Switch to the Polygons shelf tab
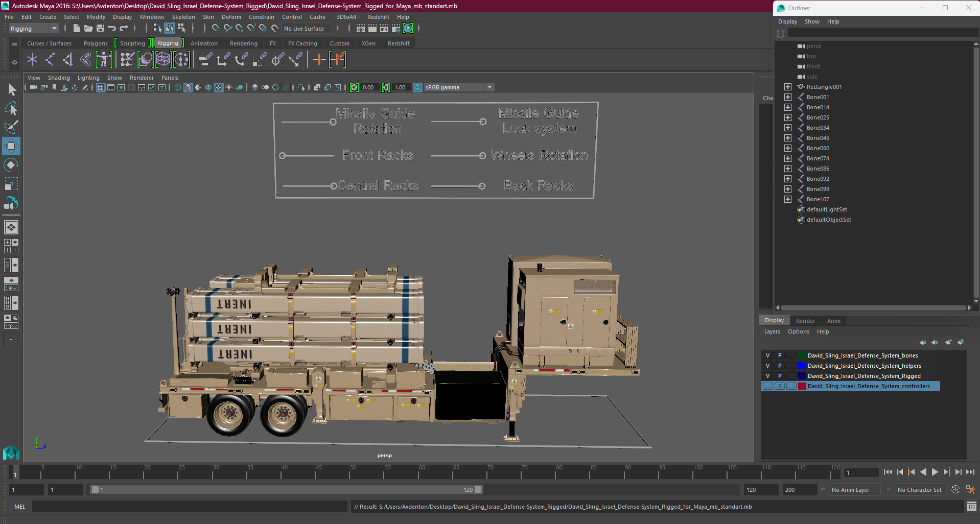Image resolution: width=980 pixels, height=524 pixels. 96,43
